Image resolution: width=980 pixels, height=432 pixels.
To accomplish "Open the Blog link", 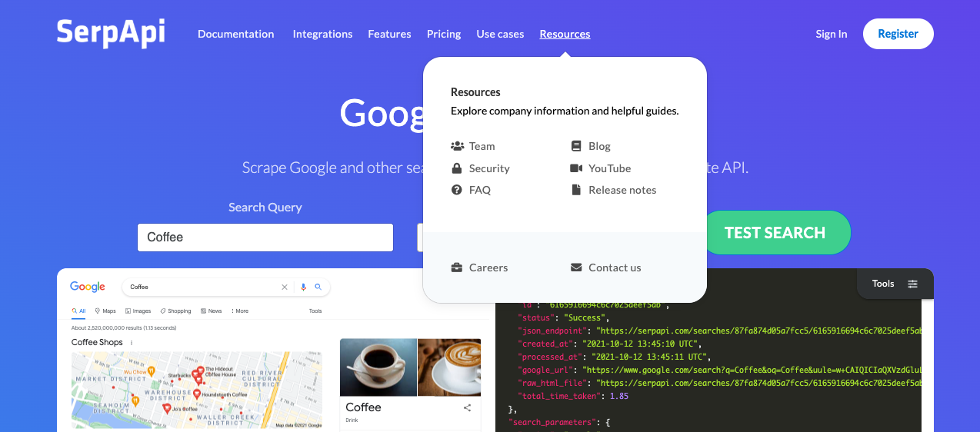I will (x=599, y=146).
